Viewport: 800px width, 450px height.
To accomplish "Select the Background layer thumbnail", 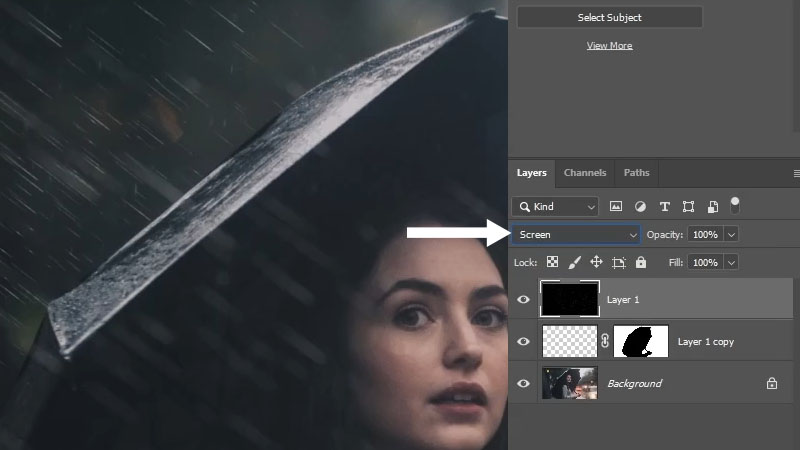I will (x=569, y=383).
